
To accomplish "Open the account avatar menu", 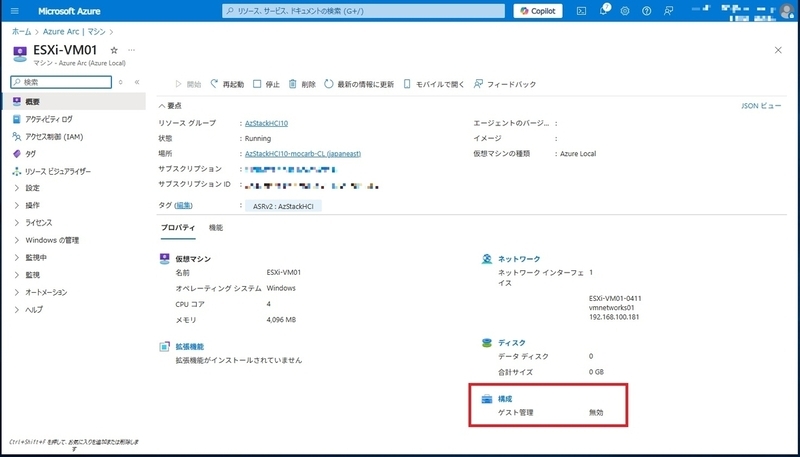I will coord(787,11).
